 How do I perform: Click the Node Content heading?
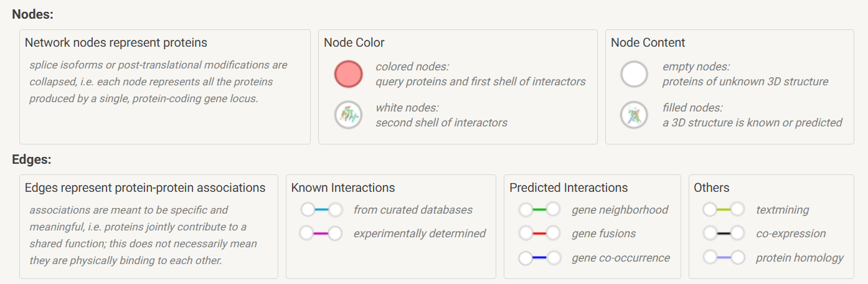pyautogui.click(x=648, y=43)
